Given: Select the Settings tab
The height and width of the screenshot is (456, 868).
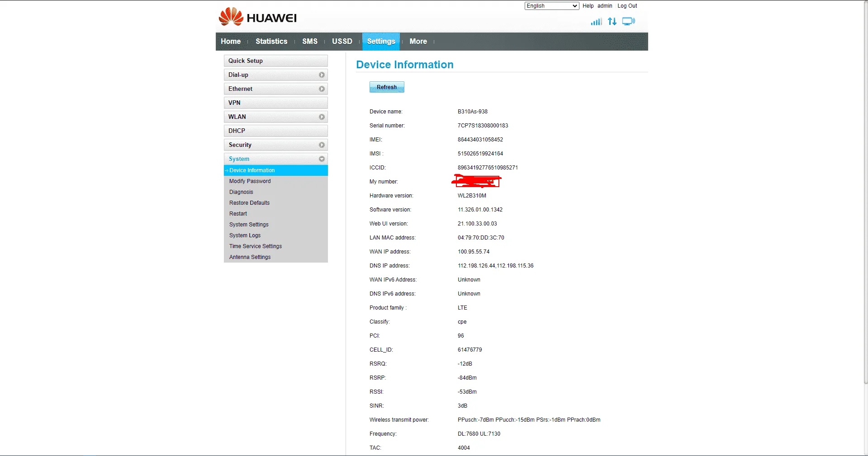Looking at the screenshot, I should [x=381, y=41].
